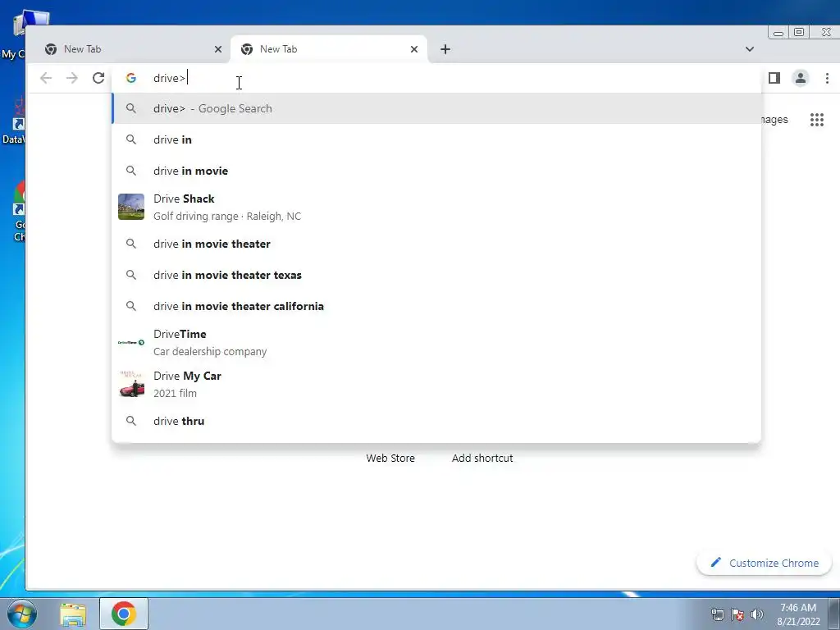Open the Action Center flag icon
Viewport: 840px width, 630px height.
[x=737, y=614]
